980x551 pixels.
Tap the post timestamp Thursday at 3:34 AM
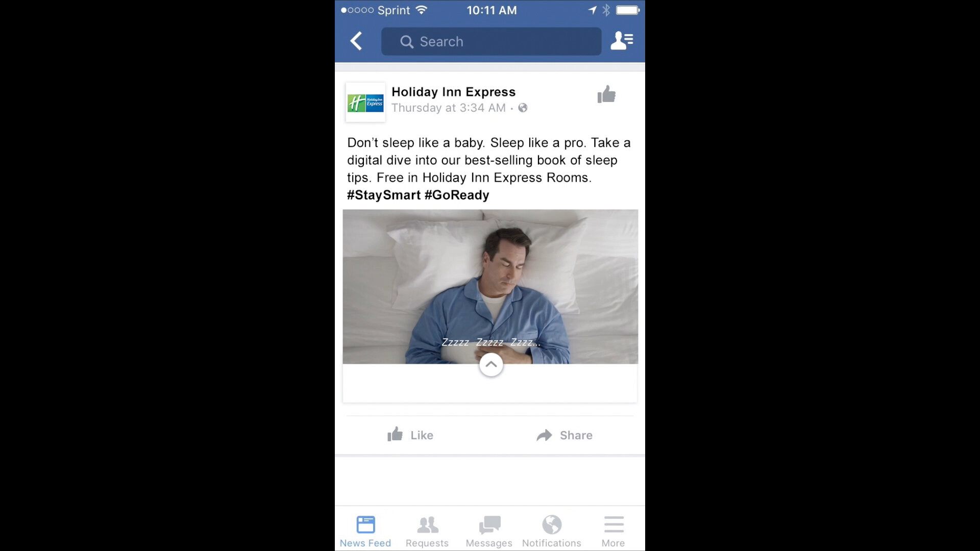pyautogui.click(x=448, y=108)
